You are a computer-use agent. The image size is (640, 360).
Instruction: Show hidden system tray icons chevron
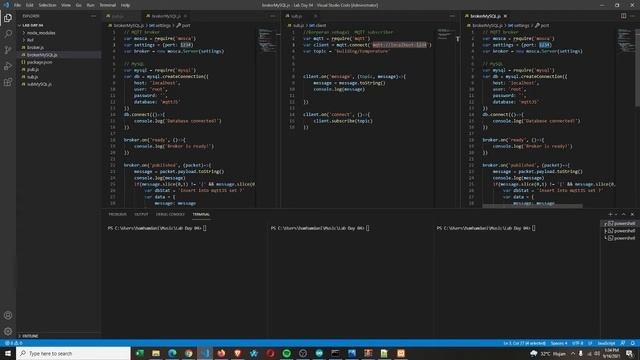coord(573,353)
